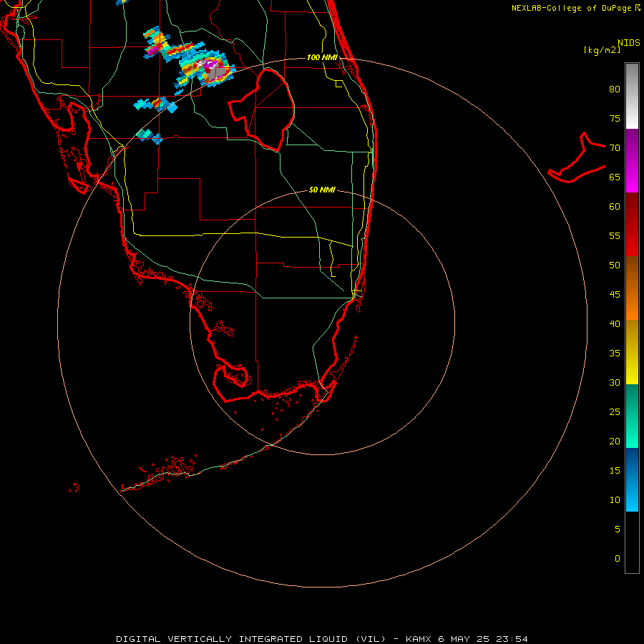Click the 65 value on the color scale
Image resolution: width=644 pixels, height=644 pixels.
tap(615, 177)
